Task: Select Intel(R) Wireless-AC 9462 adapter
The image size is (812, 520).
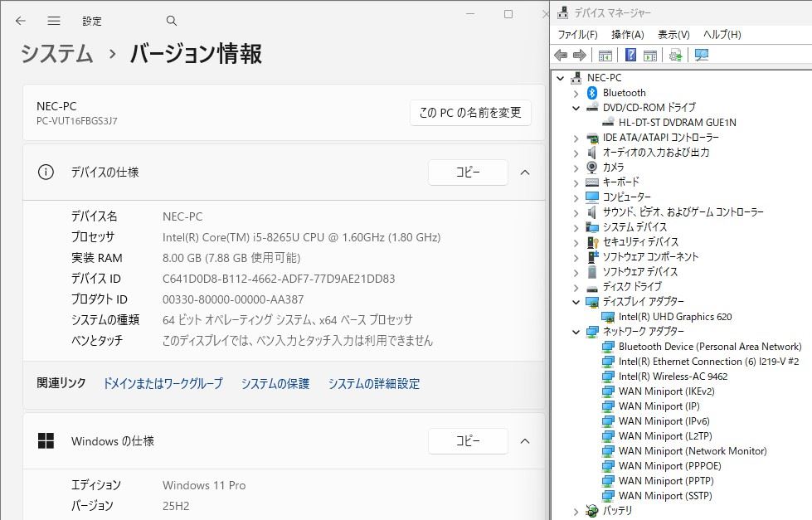Action: (x=673, y=377)
